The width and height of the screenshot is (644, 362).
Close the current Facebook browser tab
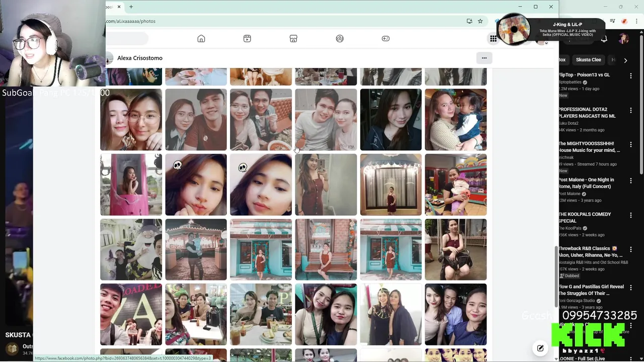pyautogui.click(x=119, y=7)
